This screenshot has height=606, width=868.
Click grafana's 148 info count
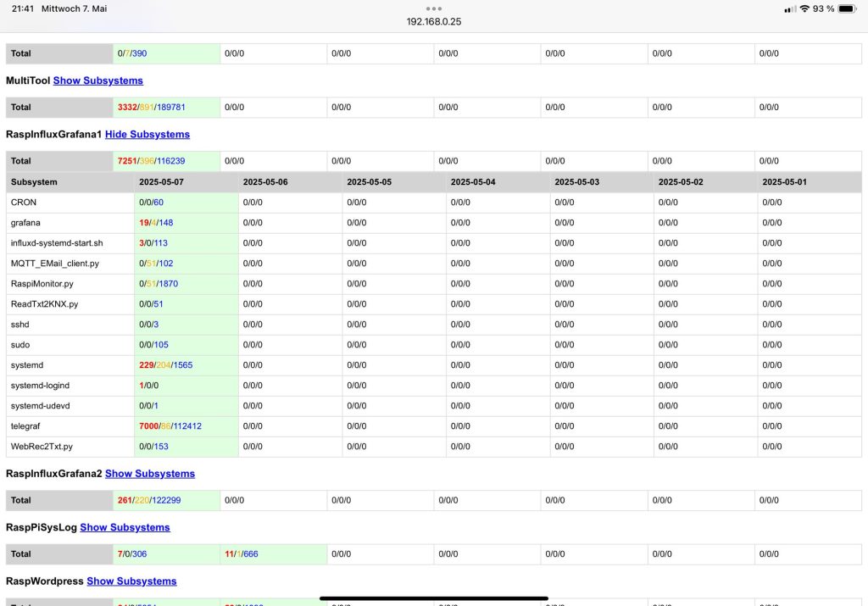(x=165, y=223)
